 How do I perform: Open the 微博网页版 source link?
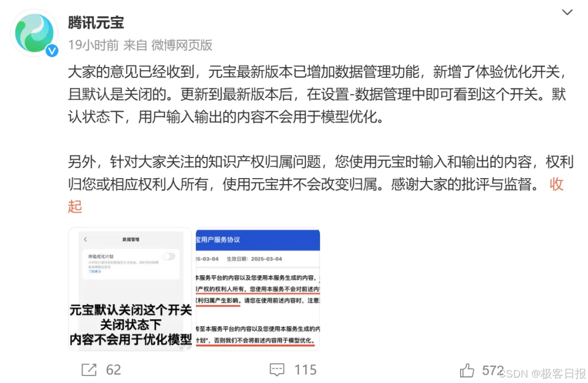tap(182, 45)
